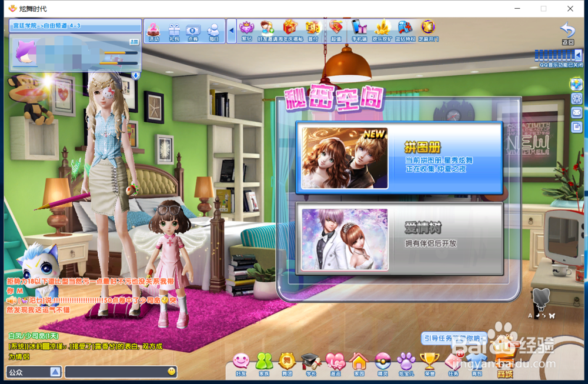Open the 芝麻开门 golden door icon
This screenshot has width=588, height=384.
coord(428,31)
